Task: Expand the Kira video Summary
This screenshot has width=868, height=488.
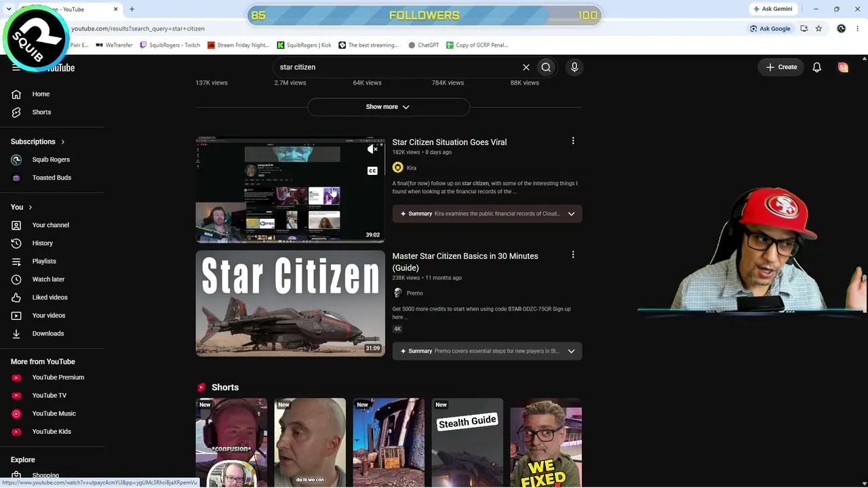Action: [x=487, y=213]
